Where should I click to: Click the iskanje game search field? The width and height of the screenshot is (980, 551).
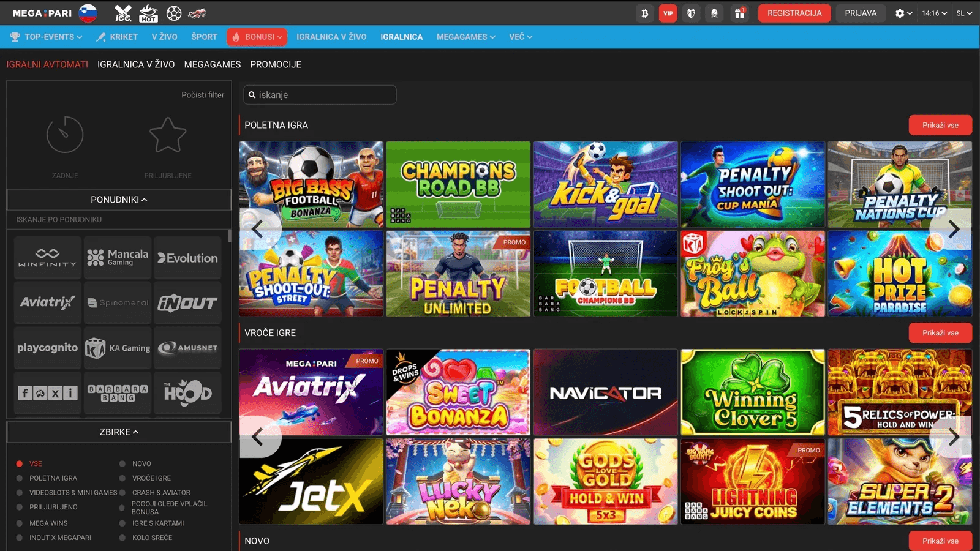click(x=320, y=95)
